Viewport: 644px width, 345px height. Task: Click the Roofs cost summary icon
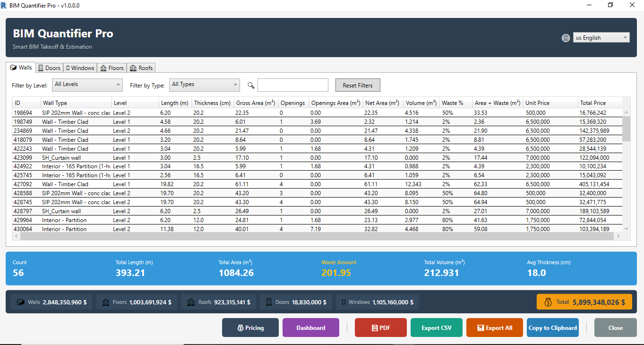191,302
